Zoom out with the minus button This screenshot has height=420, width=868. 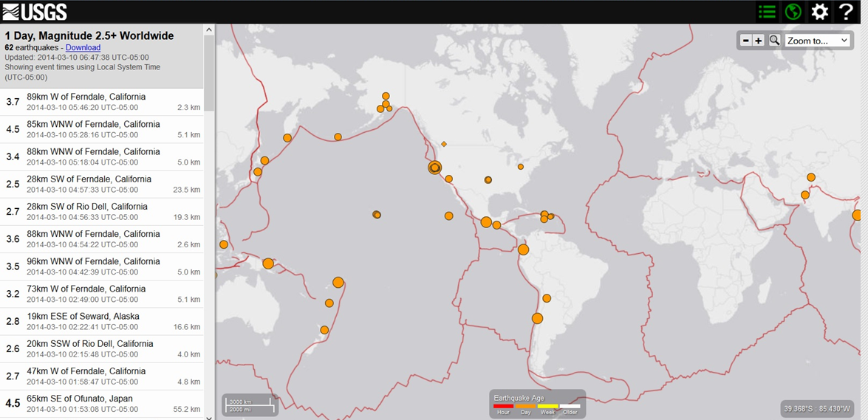coord(745,41)
